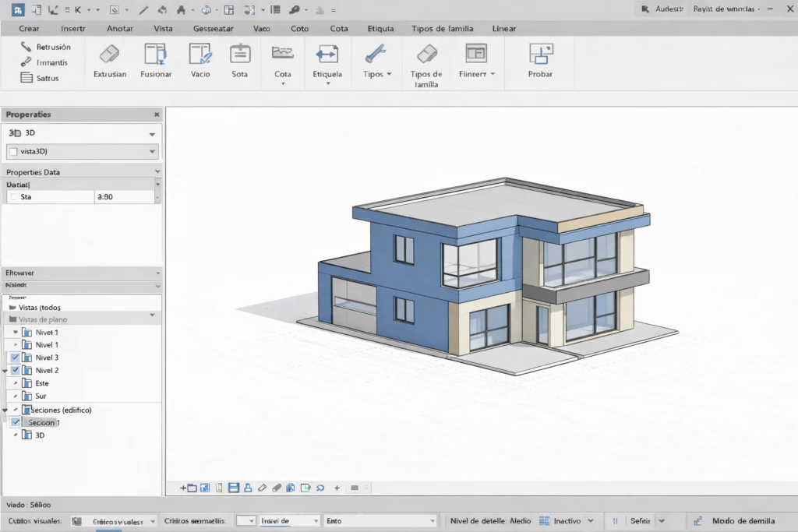The height and width of the screenshot is (532, 798).
Task: Switch to the Anotar ribbon tab
Action: 119,28
